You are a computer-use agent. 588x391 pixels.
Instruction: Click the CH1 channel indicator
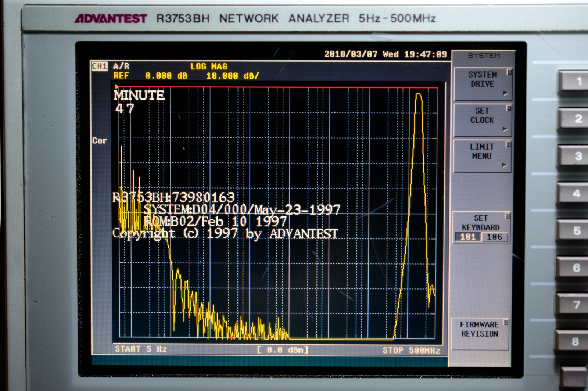click(99, 66)
